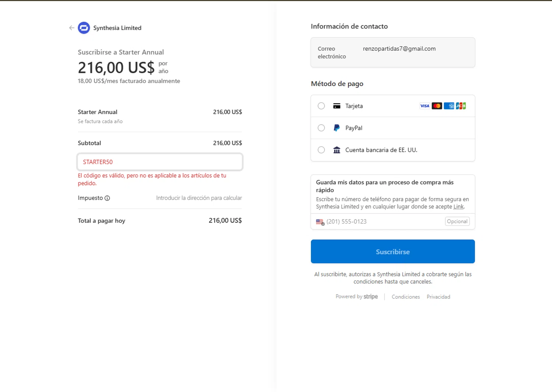This screenshot has width=552, height=392.
Task: Open the phone country flag selector
Action: point(320,222)
